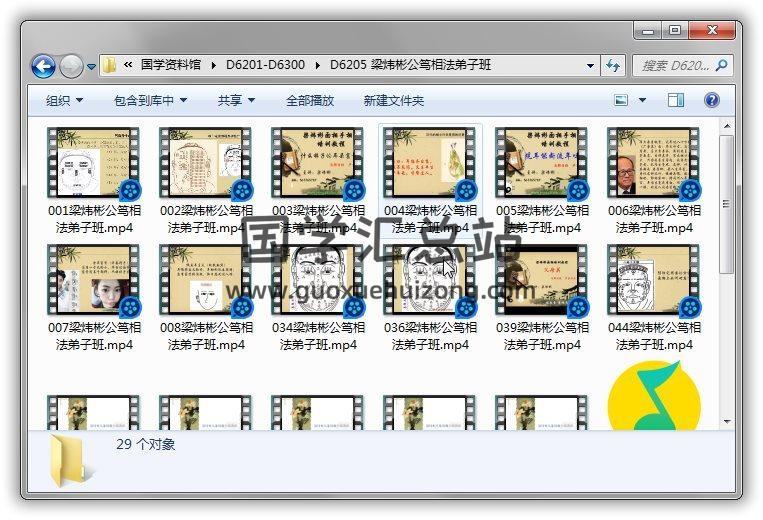
Task: Open the view options dropdown arrow
Action: 642,100
